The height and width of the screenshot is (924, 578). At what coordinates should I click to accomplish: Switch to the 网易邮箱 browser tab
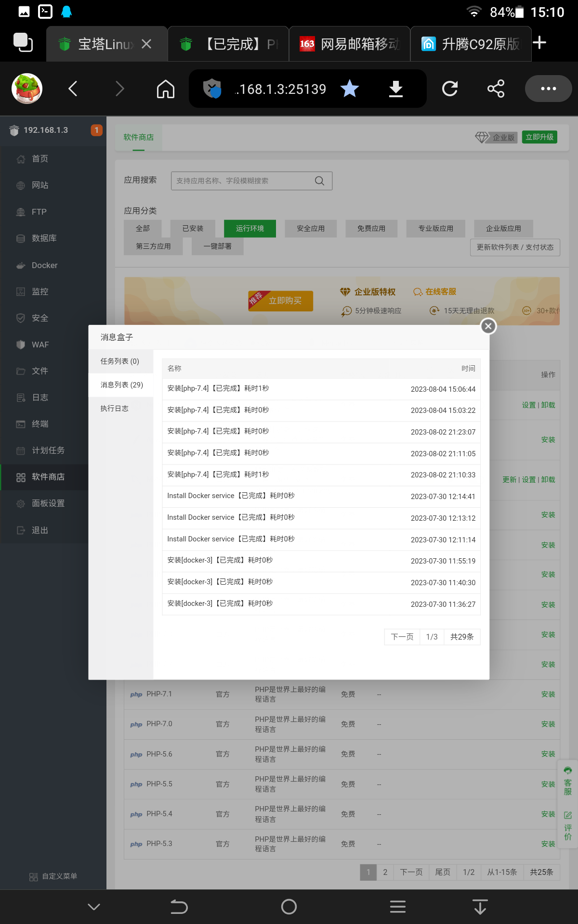tap(350, 44)
